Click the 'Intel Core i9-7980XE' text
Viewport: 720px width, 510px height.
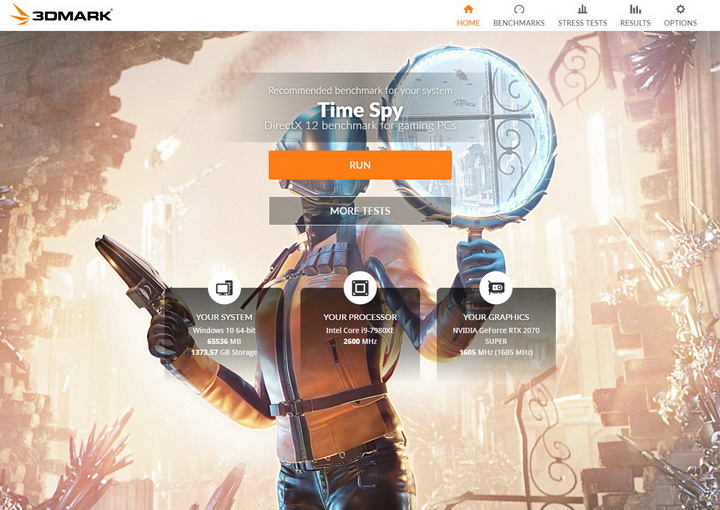pyautogui.click(x=360, y=331)
